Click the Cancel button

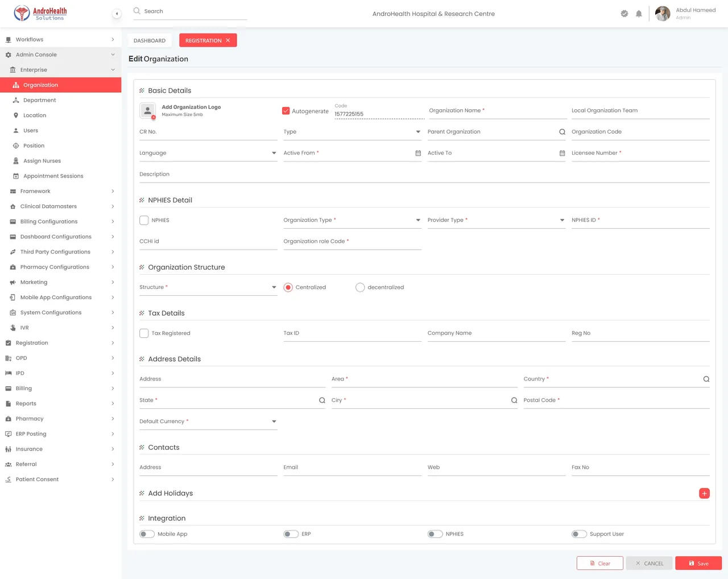point(649,563)
